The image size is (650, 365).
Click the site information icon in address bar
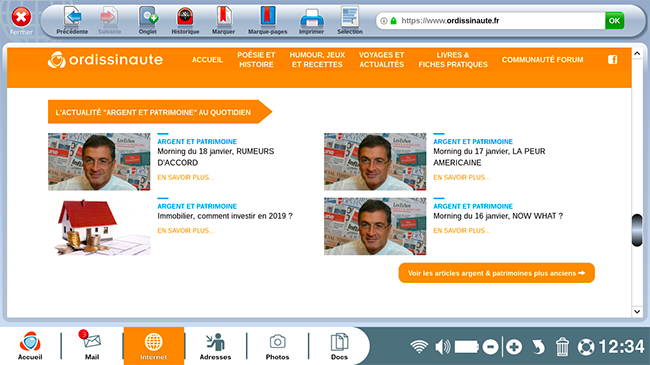384,21
